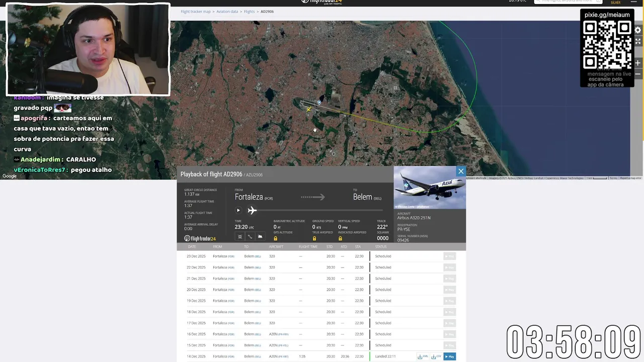Toggle fullscreen map icon
Image resolution: width=644 pixels, height=362 pixels.
pos(637,41)
